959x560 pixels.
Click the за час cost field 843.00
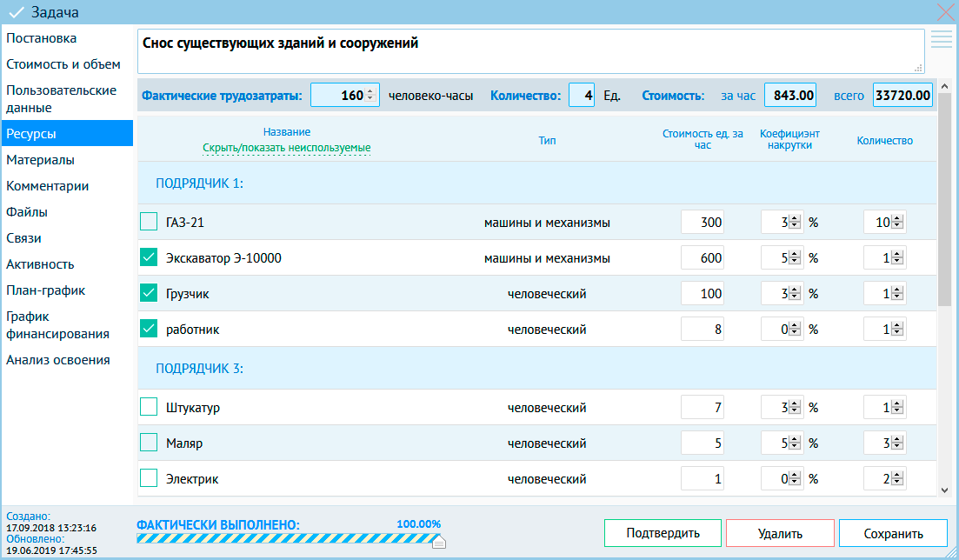click(x=790, y=96)
